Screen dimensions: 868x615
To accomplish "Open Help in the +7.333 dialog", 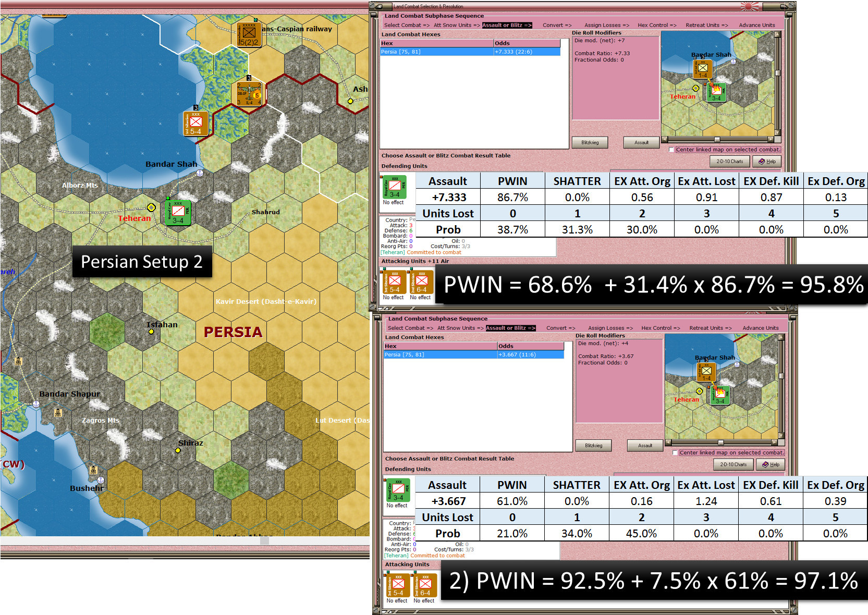I will click(767, 162).
